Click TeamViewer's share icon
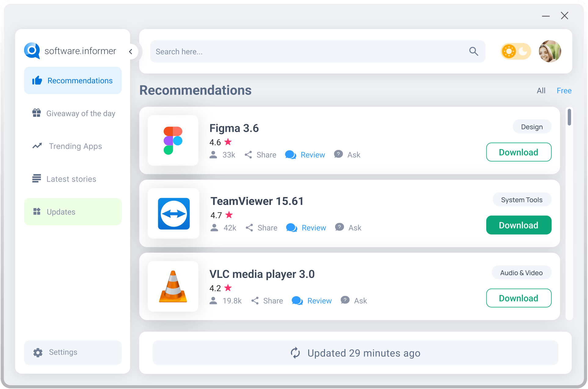 click(250, 228)
